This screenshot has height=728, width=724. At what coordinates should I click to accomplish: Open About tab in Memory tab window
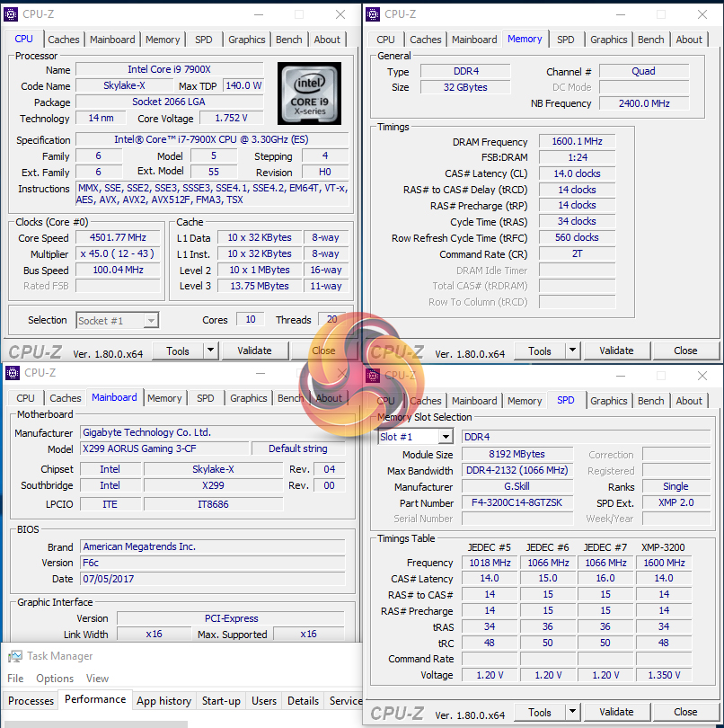tap(689, 40)
